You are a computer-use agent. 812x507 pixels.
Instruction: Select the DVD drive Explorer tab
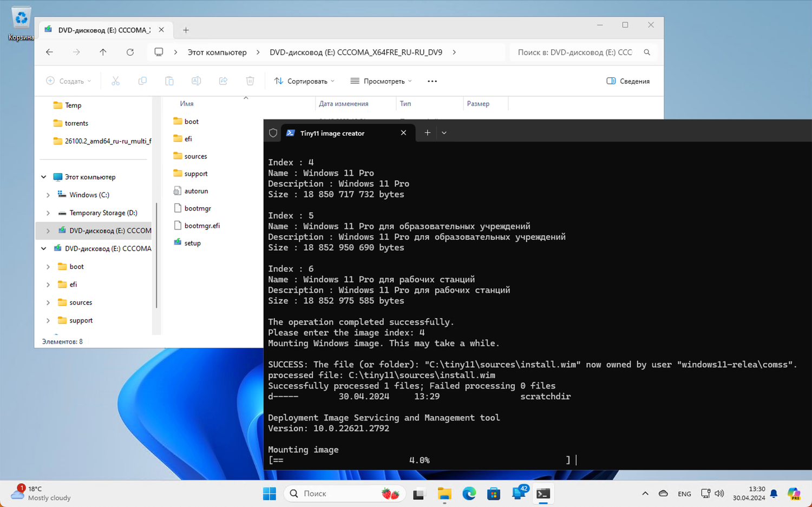coord(104,30)
